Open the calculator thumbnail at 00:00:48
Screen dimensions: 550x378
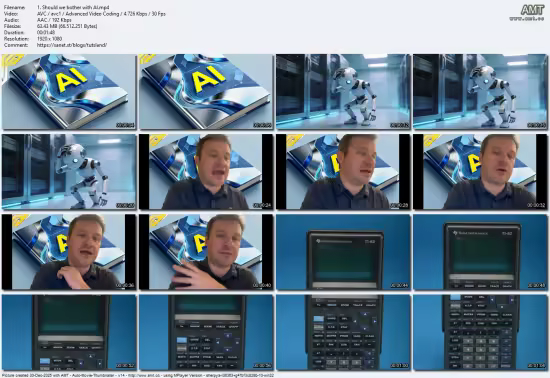[480, 252]
